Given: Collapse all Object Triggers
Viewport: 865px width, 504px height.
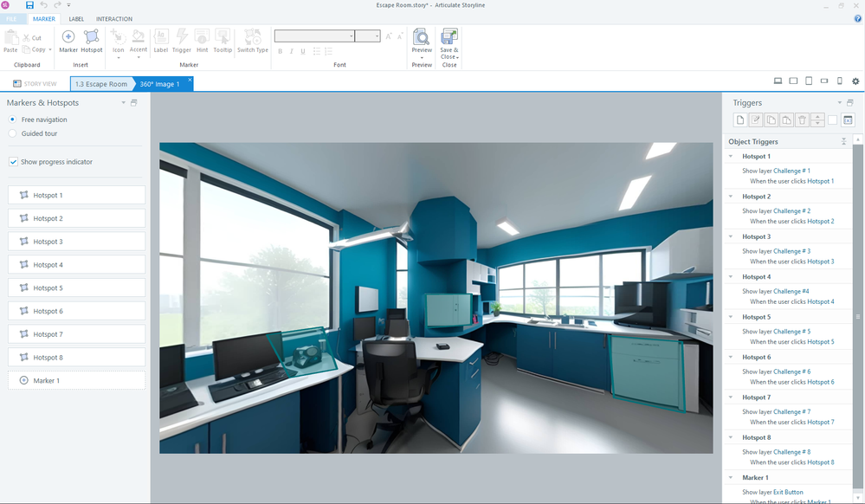Looking at the screenshot, I should [843, 141].
